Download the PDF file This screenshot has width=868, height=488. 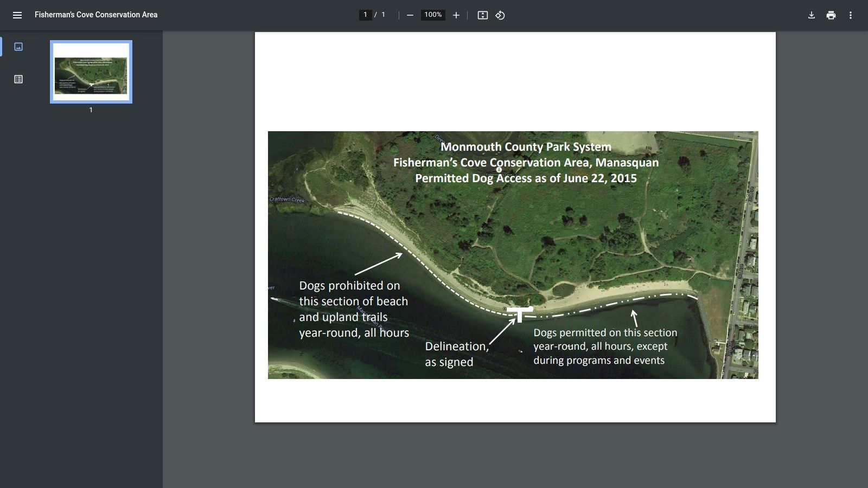[812, 15]
